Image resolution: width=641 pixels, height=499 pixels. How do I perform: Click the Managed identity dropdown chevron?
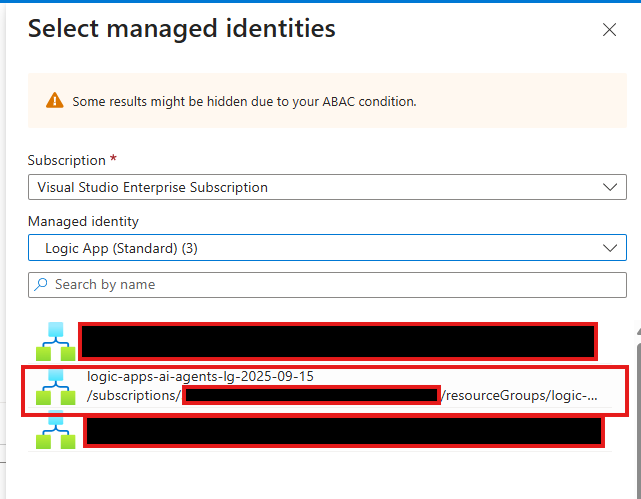point(609,247)
